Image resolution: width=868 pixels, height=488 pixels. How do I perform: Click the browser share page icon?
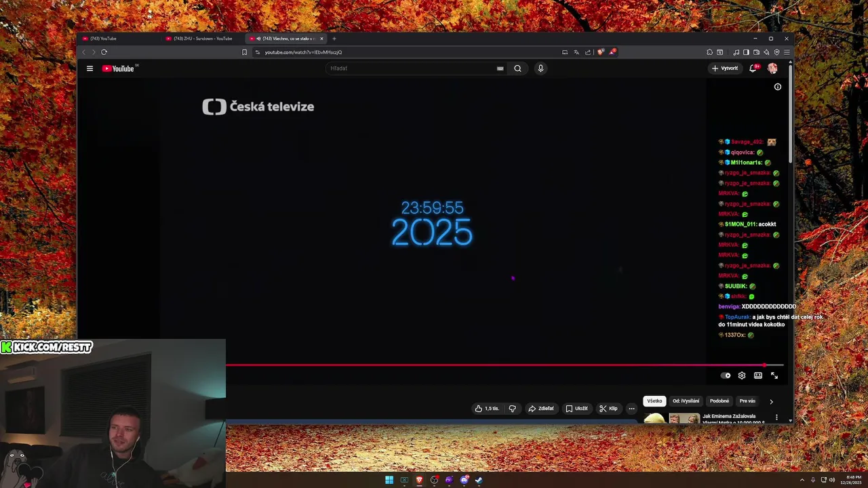(x=588, y=52)
